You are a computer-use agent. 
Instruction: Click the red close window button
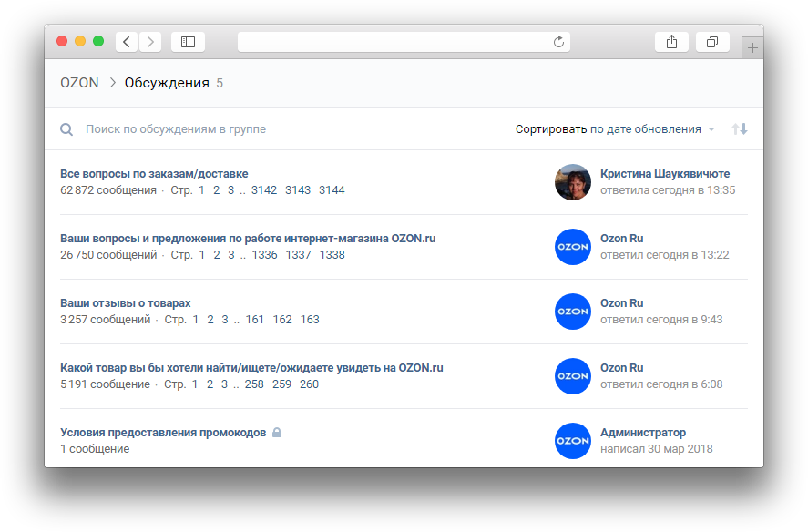pyautogui.click(x=62, y=41)
